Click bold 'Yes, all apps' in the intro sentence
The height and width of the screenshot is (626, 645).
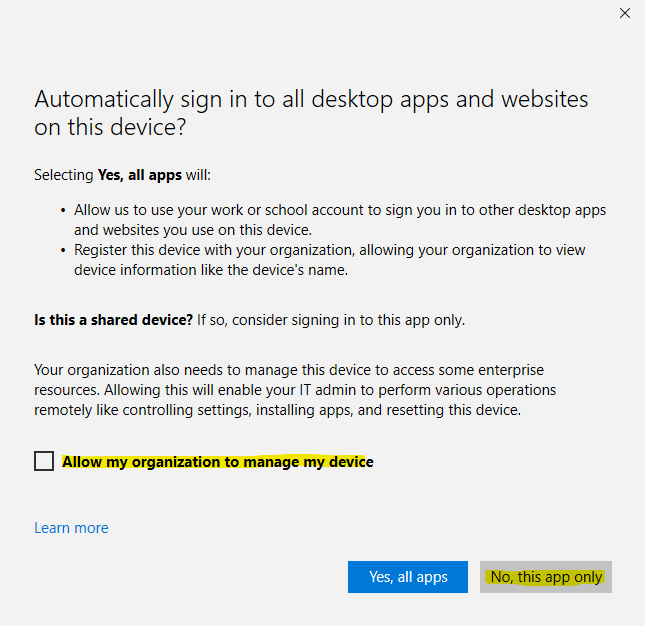point(139,175)
